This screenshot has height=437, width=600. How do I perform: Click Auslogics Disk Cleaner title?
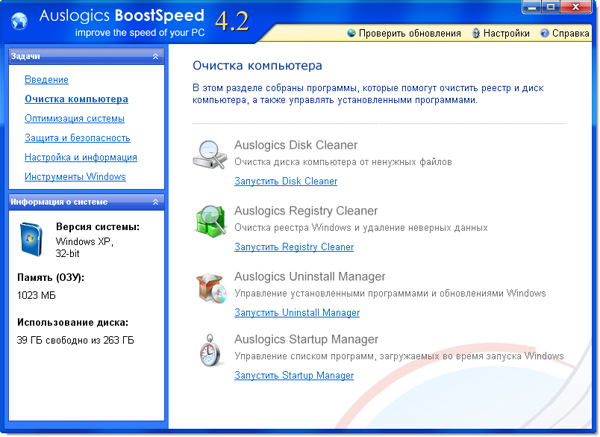tap(296, 145)
